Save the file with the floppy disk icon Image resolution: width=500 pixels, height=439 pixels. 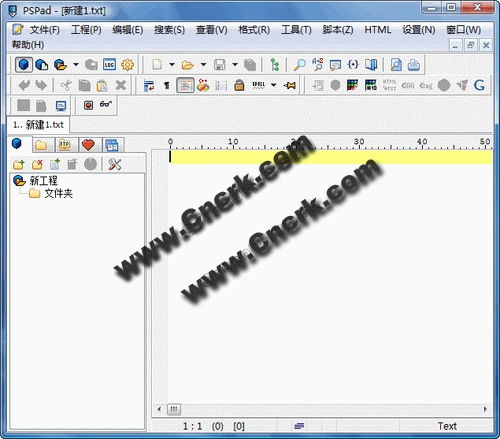click(219, 65)
